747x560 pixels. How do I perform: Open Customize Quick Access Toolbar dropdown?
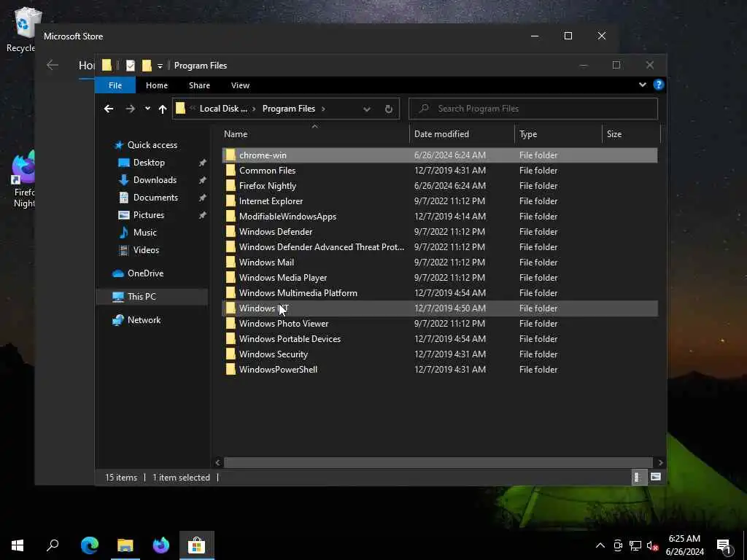pyautogui.click(x=160, y=66)
